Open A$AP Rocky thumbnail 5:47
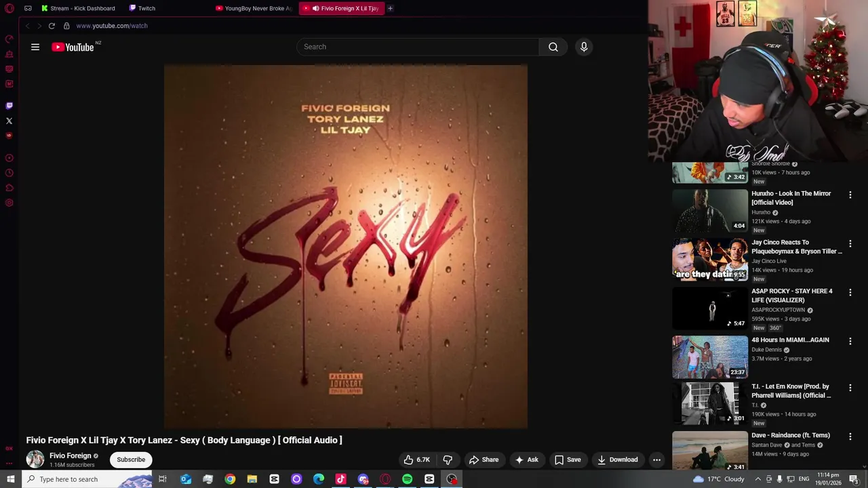This screenshot has height=488, width=868. pyautogui.click(x=710, y=308)
